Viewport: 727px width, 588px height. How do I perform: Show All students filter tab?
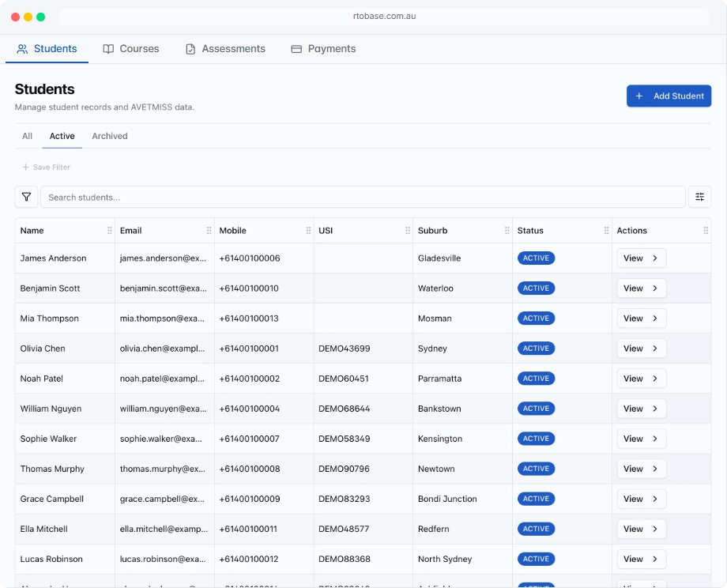(x=28, y=136)
